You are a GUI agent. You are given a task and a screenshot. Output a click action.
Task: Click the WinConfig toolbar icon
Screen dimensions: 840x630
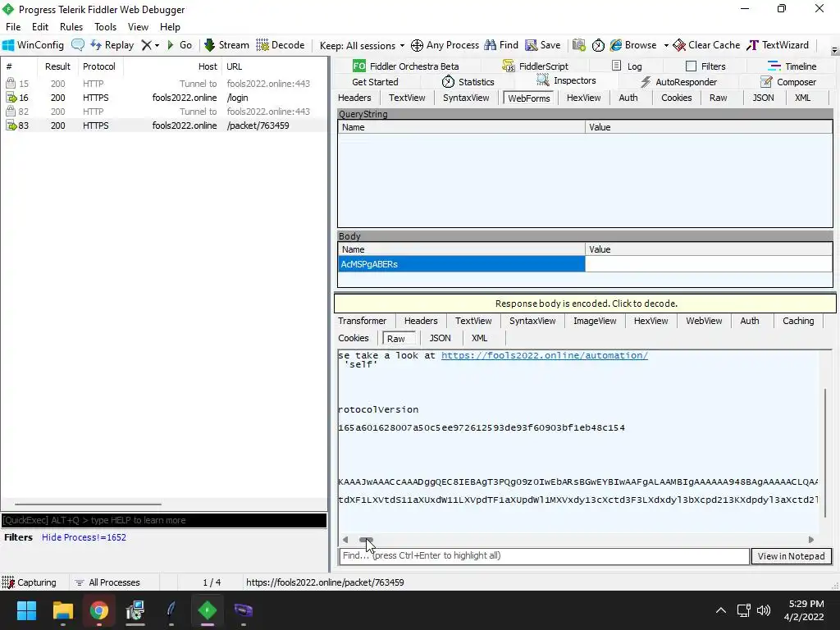click(x=33, y=45)
